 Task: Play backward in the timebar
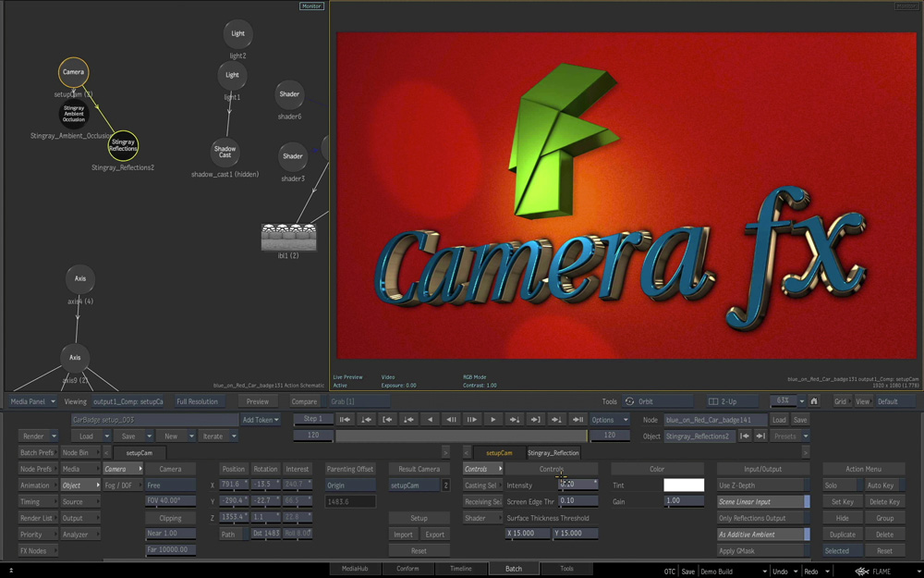(x=430, y=419)
